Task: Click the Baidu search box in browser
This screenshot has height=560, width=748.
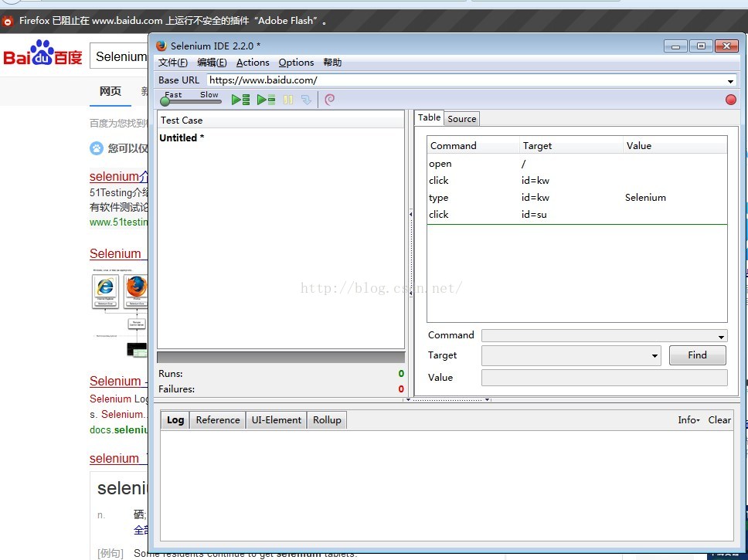Action: pos(119,56)
